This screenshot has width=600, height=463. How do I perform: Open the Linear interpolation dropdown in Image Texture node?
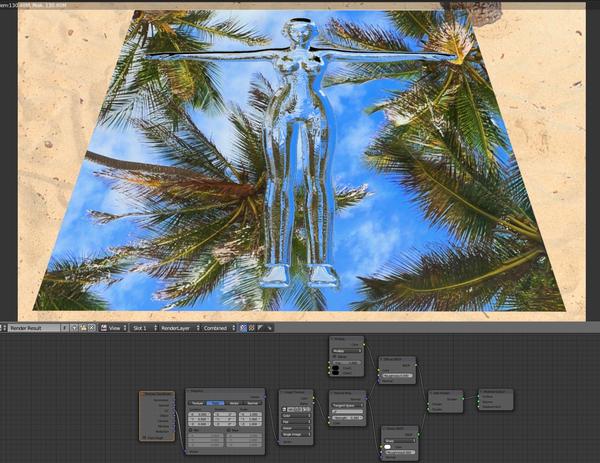point(296,428)
